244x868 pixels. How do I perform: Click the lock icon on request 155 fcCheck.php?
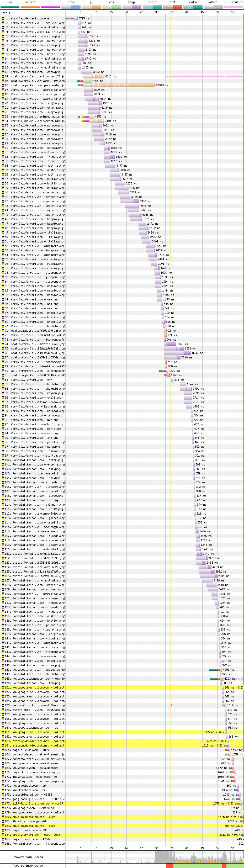click(x=3, y=706)
